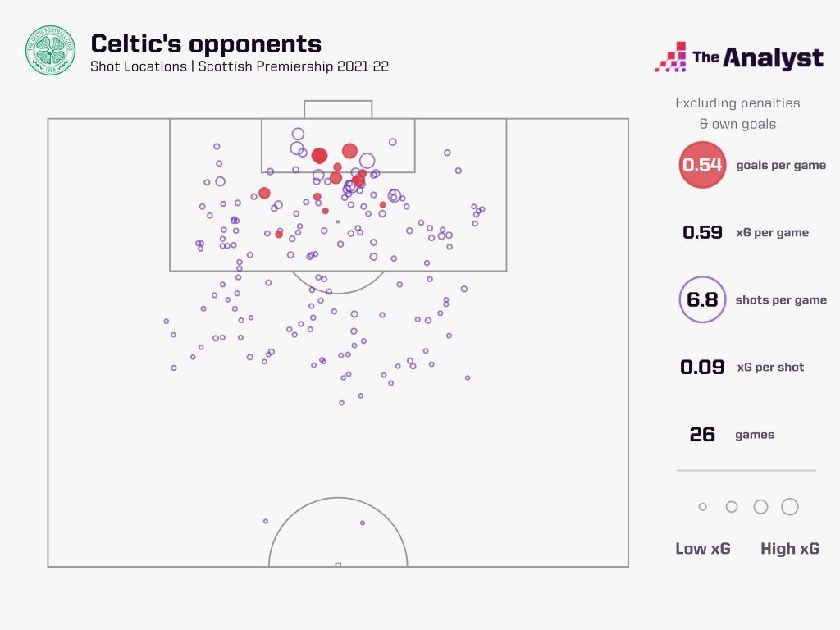
Task: Click the goal frame above the pitch
Action: [338, 109]
